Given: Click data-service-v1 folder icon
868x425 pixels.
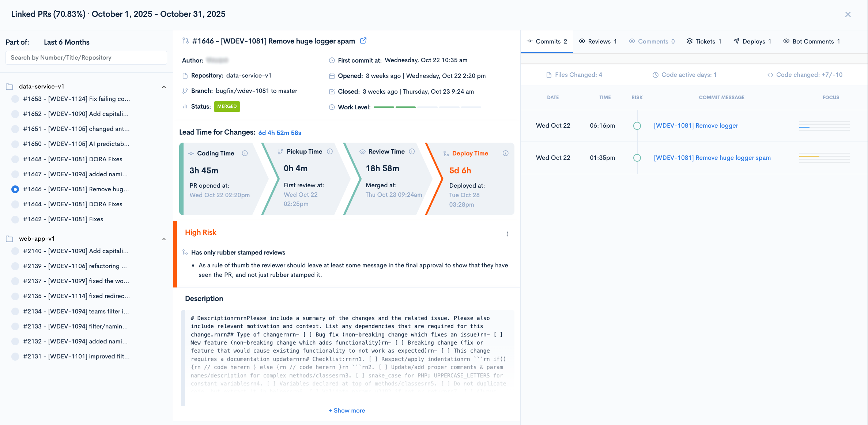Looking at the screenshot, I should pos(10,87).
